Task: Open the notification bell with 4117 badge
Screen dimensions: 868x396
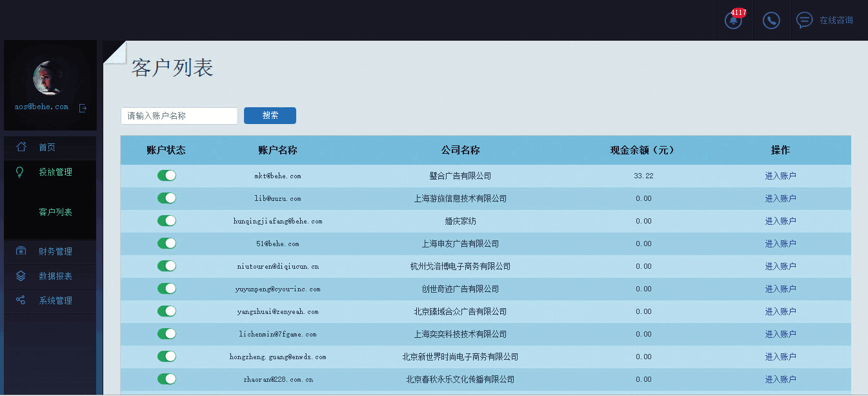Action: click(733, 20)
